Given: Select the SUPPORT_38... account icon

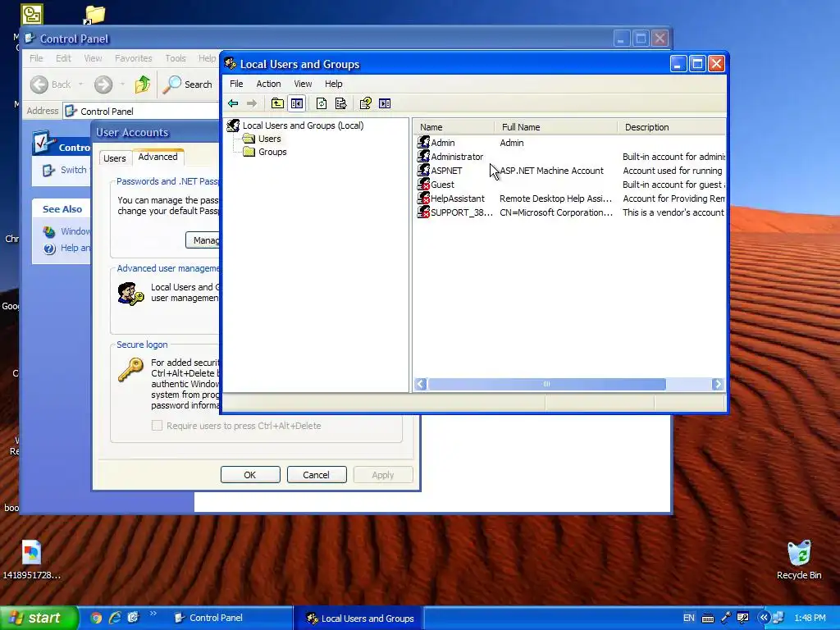Looking at the screenshot, I should click(423, 212).
